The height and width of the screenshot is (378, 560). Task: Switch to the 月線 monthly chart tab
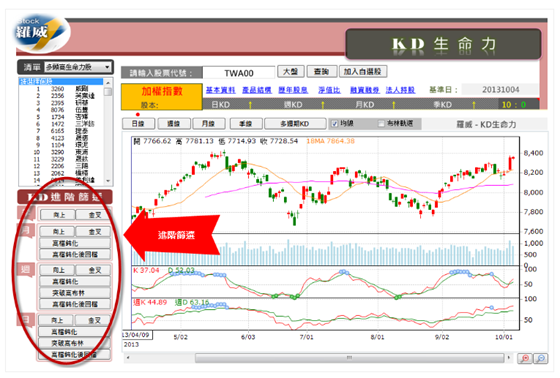pyautogui.click(x=209, y=124)
